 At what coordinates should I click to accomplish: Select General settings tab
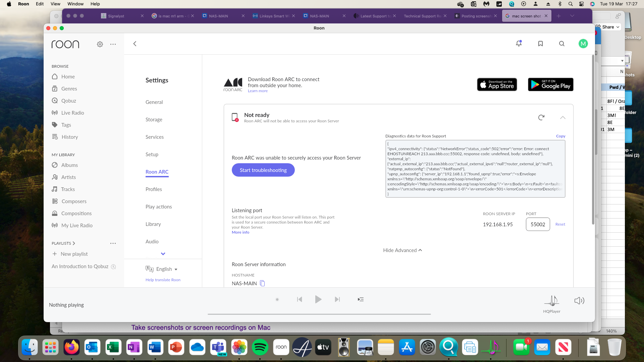coord(154,102)
